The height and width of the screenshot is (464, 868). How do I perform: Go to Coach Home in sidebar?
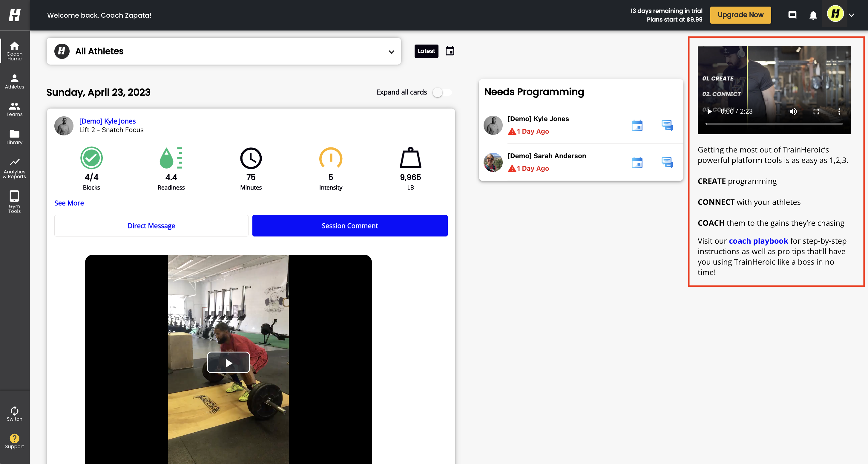click(15, 51)
